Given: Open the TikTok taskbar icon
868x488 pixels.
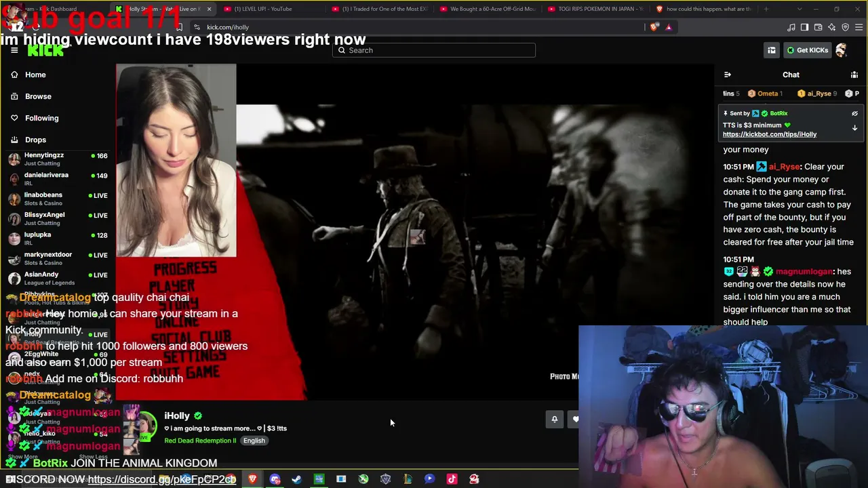Looking at the screenshot, I should pyautogui.click(x=452, y=479).
